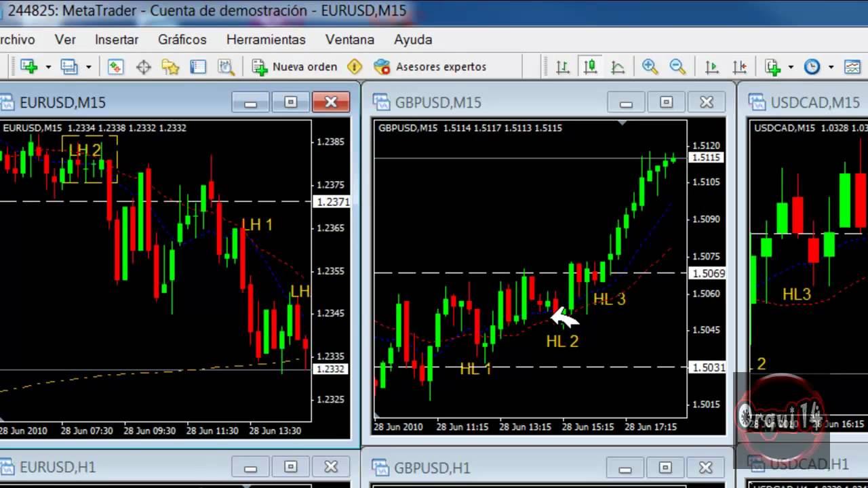Open the Ver menu
868x488 pixels.
point(65,39)
